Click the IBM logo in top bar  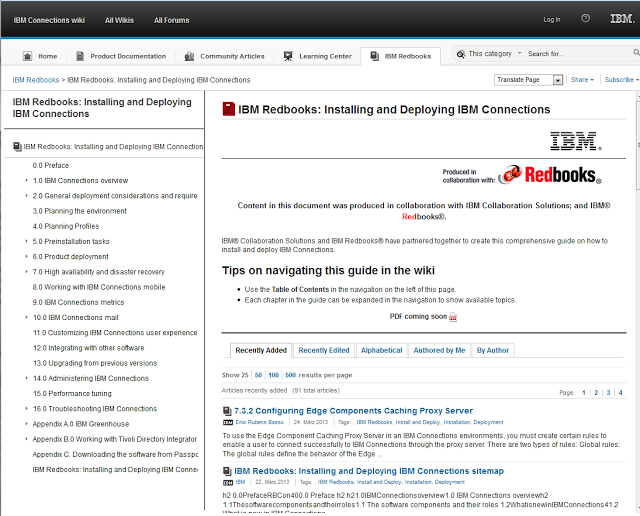(620, 19)
